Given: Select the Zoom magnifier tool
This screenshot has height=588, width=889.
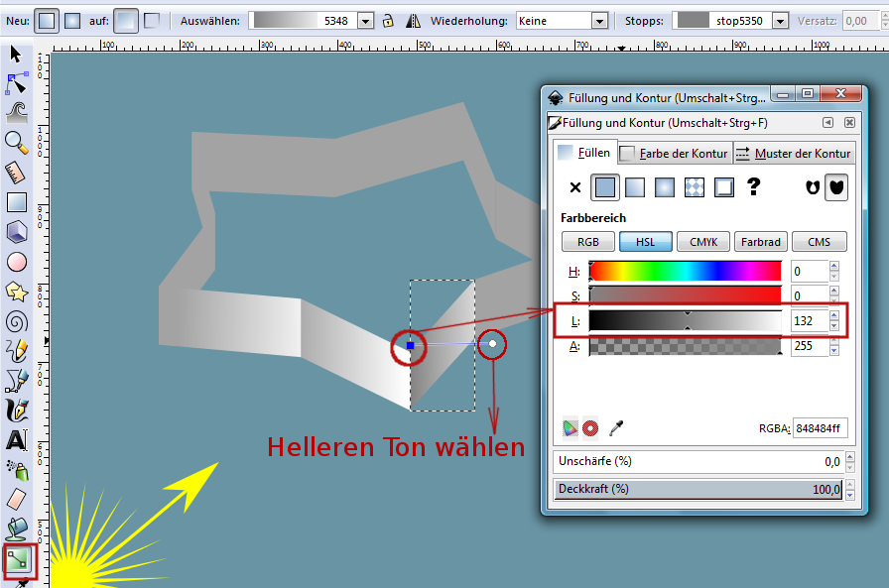Looking at the screenshot, I should point(17,143).
